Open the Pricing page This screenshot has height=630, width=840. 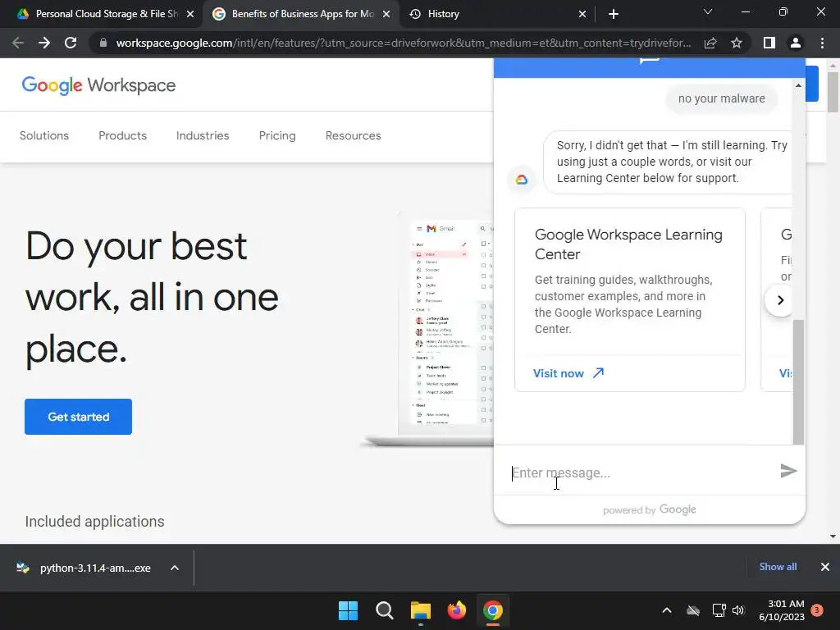point(277,135)
